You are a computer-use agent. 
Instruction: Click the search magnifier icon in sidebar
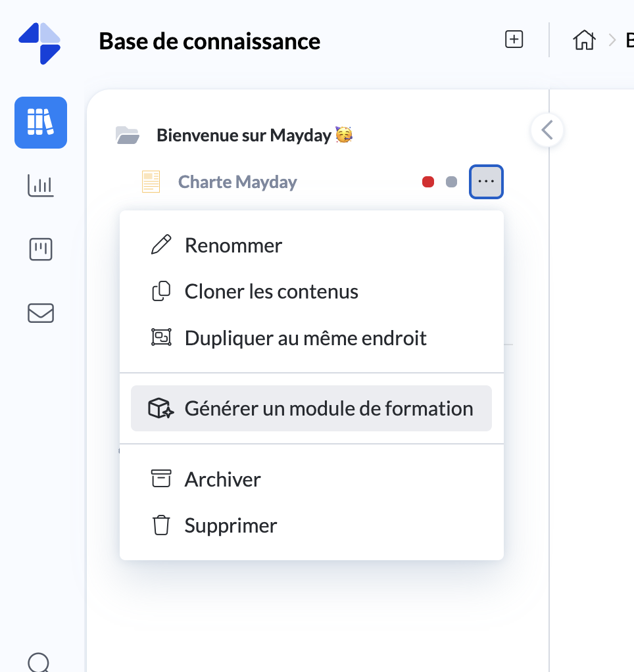39,661
